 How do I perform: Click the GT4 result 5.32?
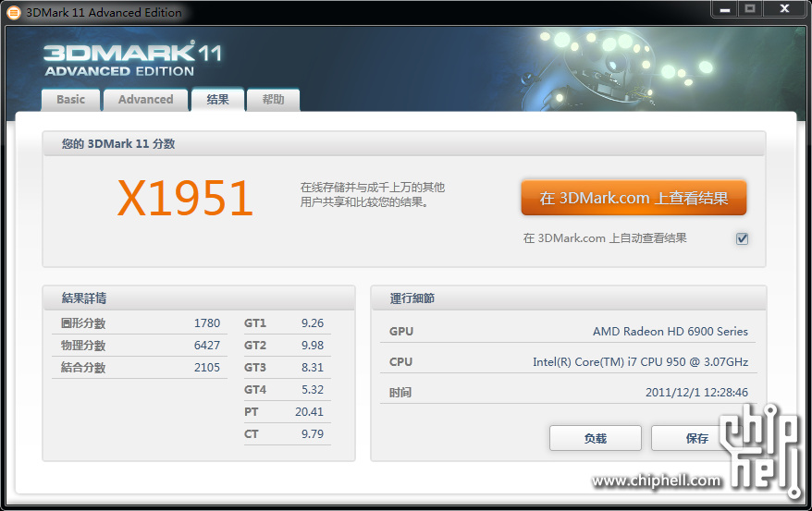pyautogui.click(x=313, y=390)
